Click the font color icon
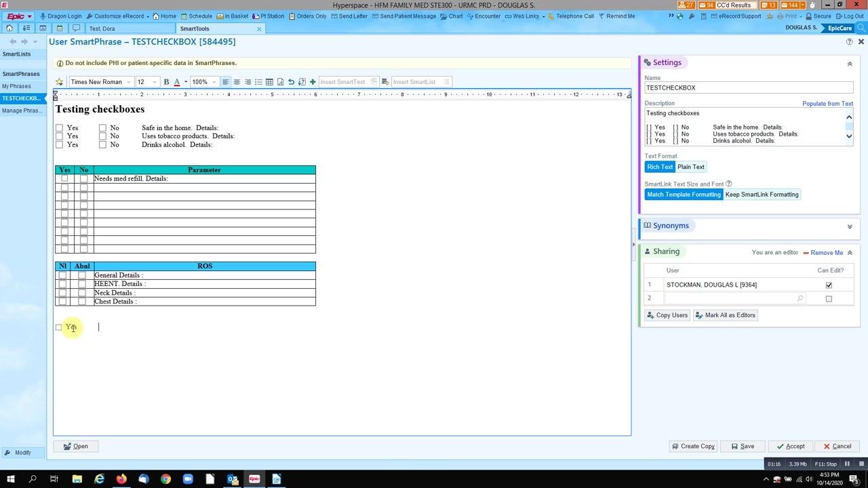Viewport: 868px width, 488px height. pos(177,82)
